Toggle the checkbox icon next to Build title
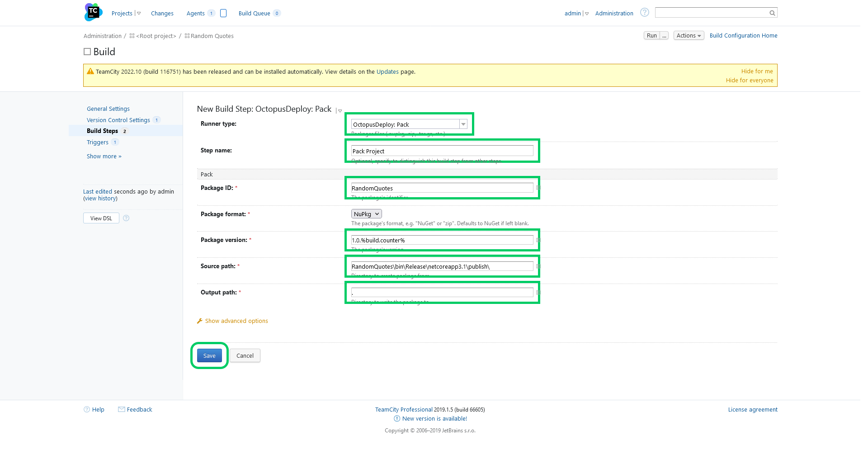This screenshot has width=868, height=450. pyautogui.click(x=87, y=52)
